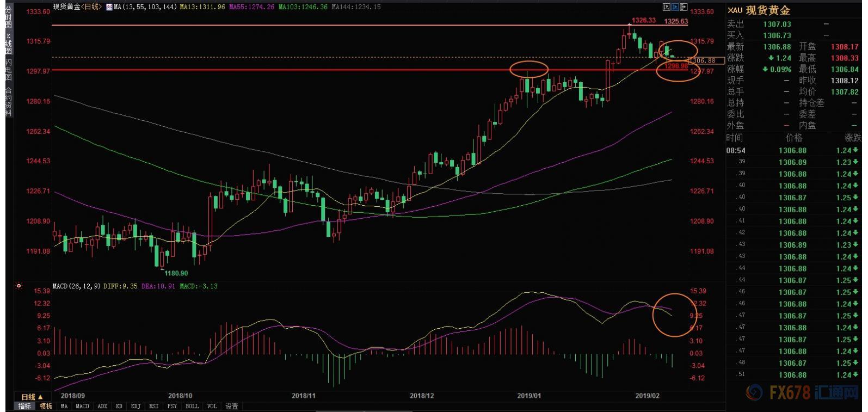Click the 1180.90 low price label

pos(176,273)
